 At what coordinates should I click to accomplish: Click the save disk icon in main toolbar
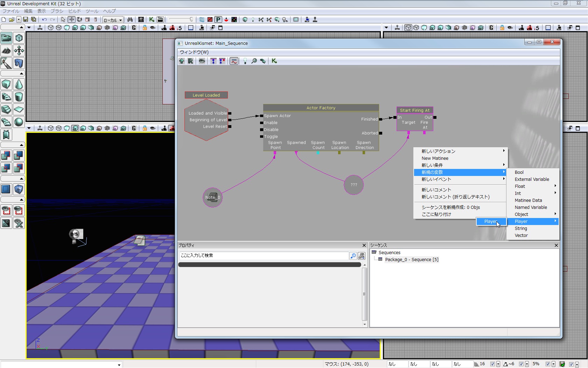pyautogui.click(x=26, y=20)
